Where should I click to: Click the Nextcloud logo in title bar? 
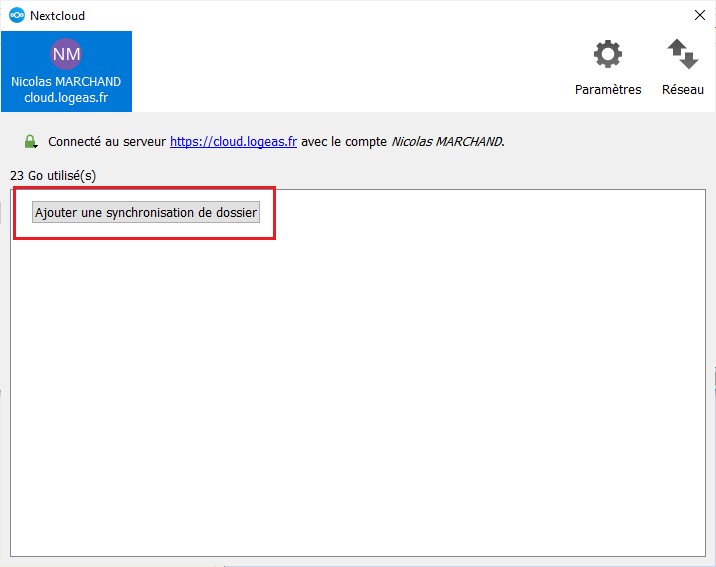[x=16, y=15]
